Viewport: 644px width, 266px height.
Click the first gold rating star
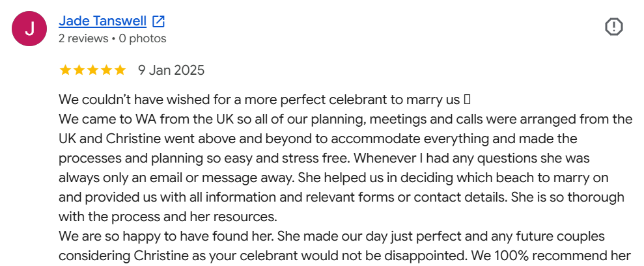65,70
